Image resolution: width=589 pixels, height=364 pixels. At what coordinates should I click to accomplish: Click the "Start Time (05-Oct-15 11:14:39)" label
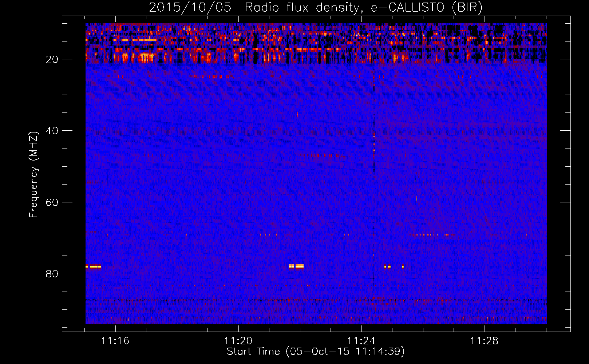(316, 352)
